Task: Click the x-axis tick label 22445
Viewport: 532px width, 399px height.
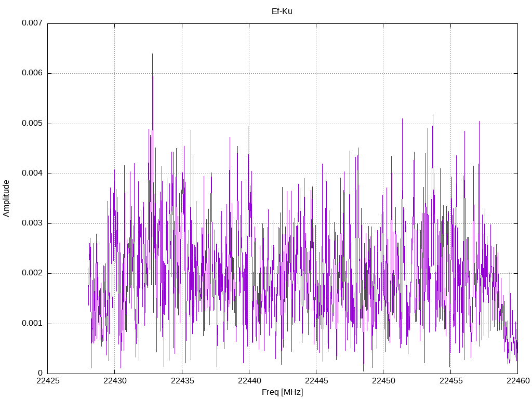Action: (316, 381)
